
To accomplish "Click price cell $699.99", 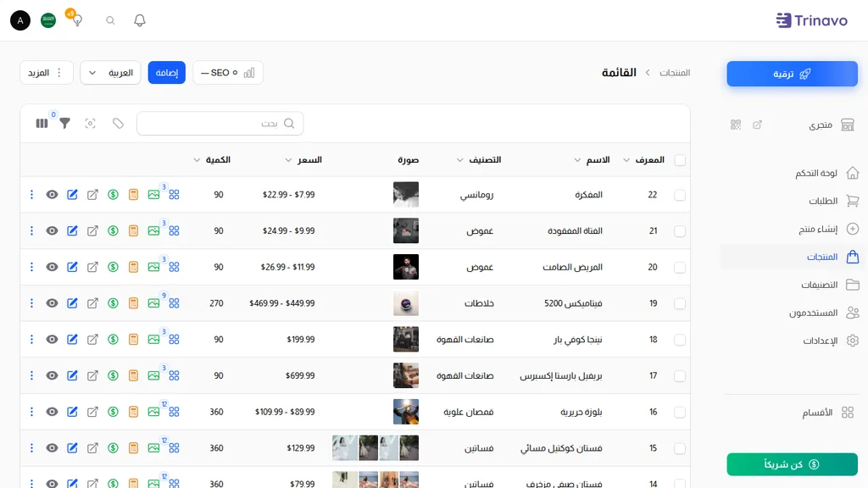I will (300, 375).
